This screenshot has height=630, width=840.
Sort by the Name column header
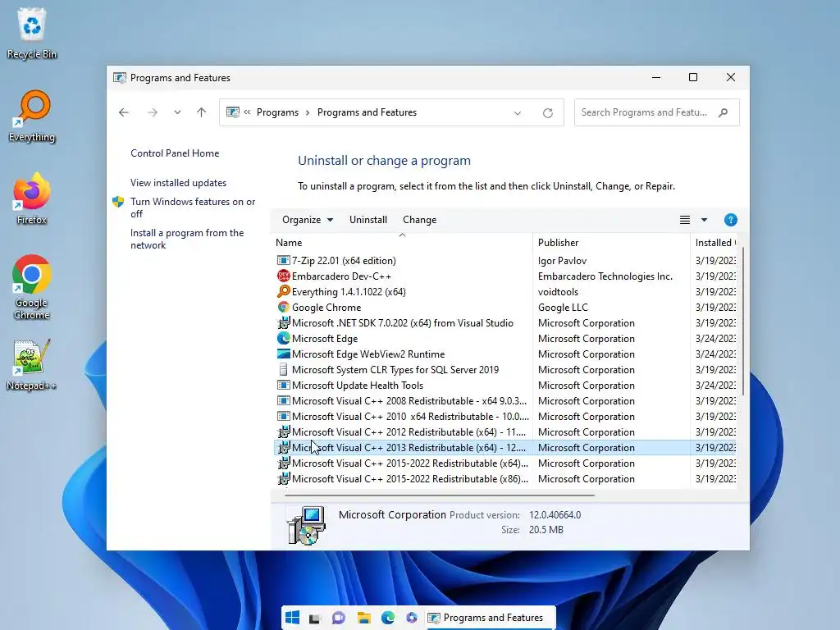402,243
